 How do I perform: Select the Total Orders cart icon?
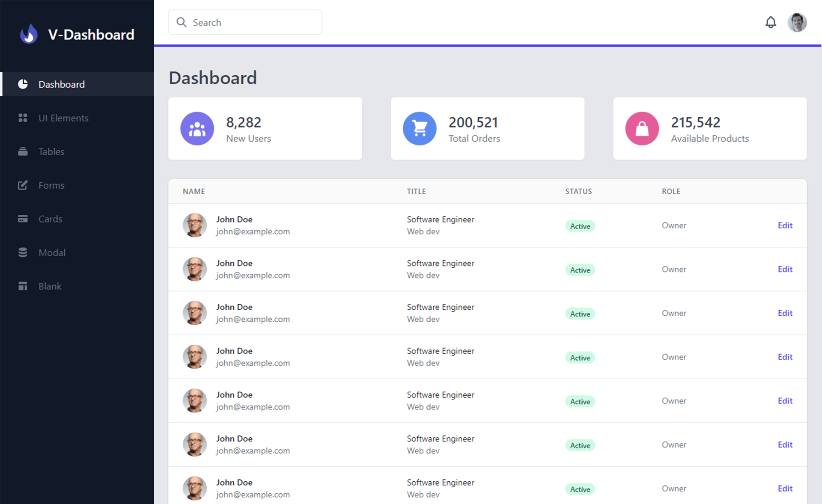click(419, 128)
